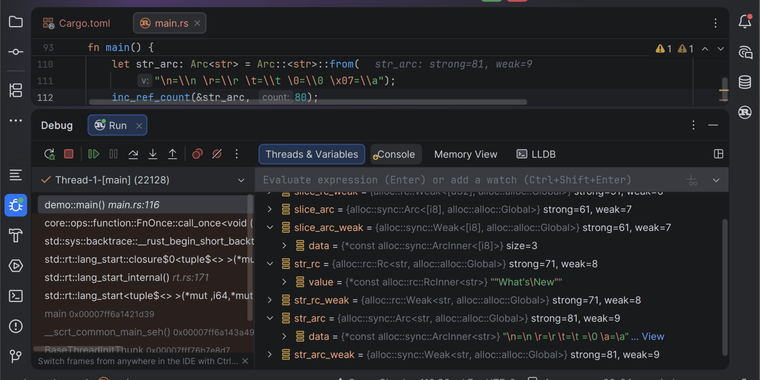
Task: Minimize the Debug tool window
Action: 713,126
